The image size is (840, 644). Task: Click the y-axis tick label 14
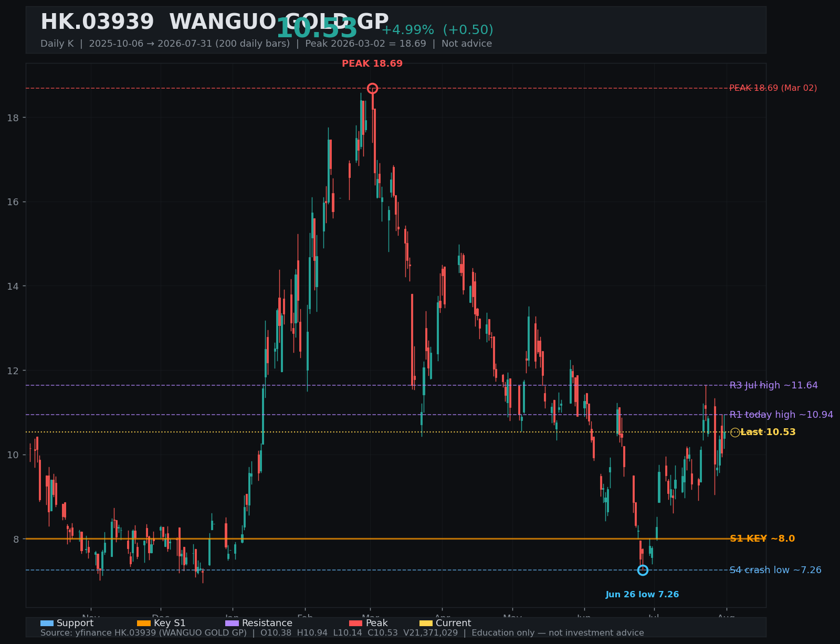coord(13,286)
